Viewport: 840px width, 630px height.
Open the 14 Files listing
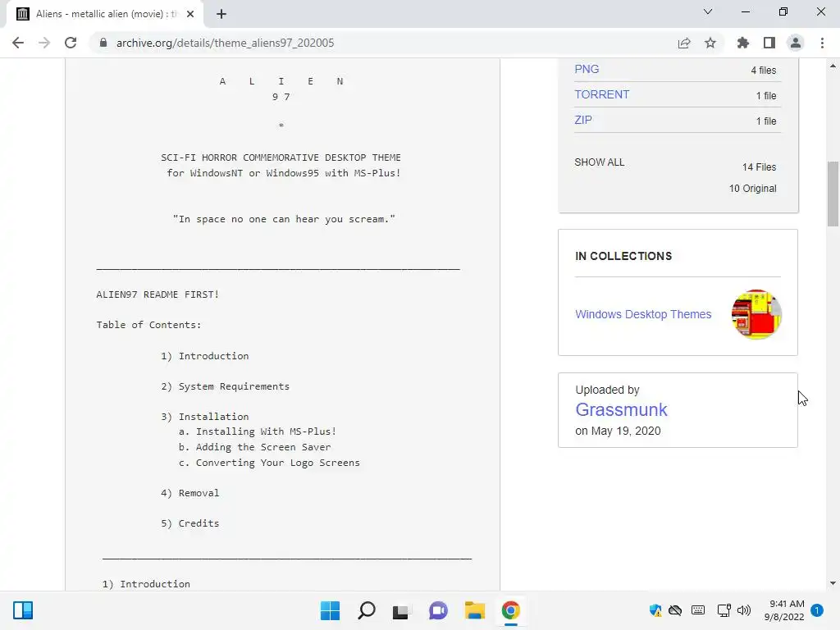(x=759, y=167)
